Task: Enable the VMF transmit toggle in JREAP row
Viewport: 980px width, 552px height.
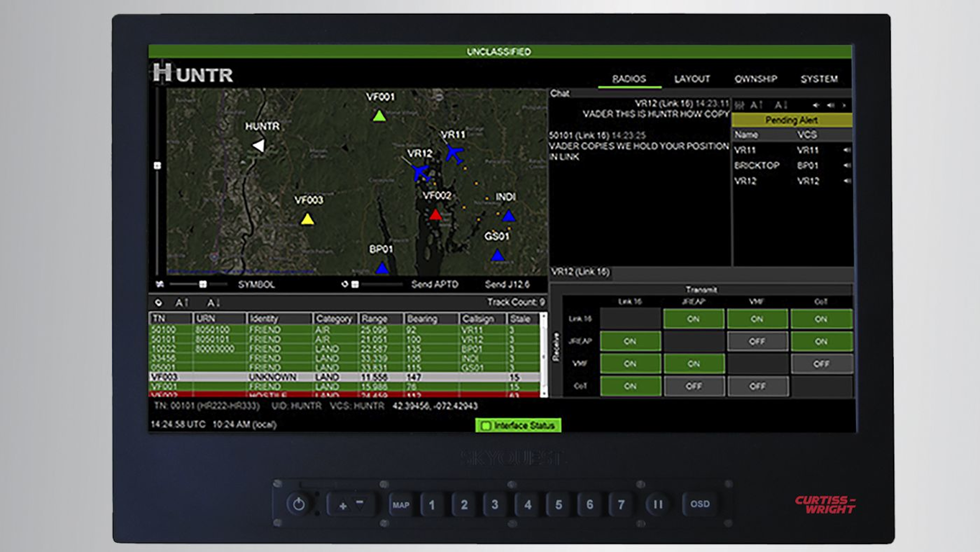Action: (758, 341)
